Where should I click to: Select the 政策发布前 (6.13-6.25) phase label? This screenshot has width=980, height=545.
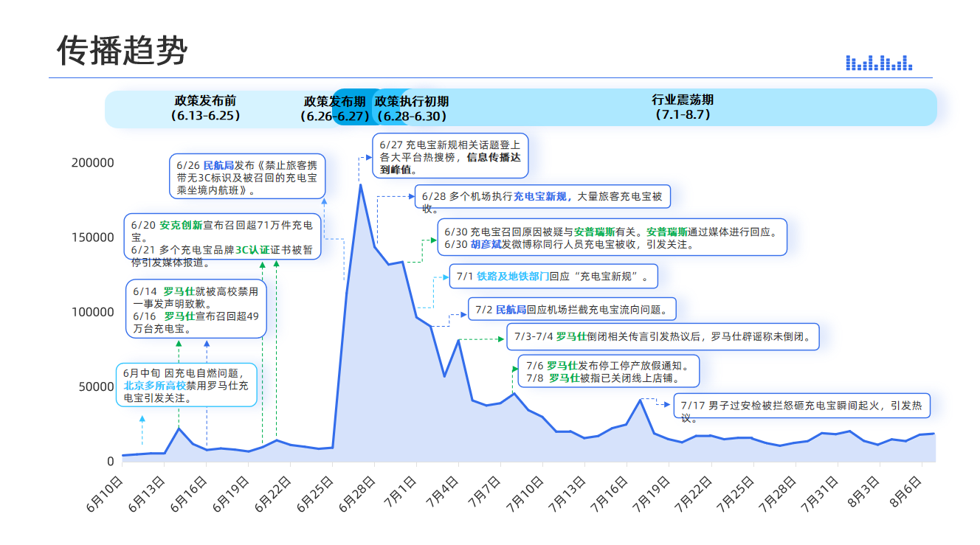click(x=205, y=108)
